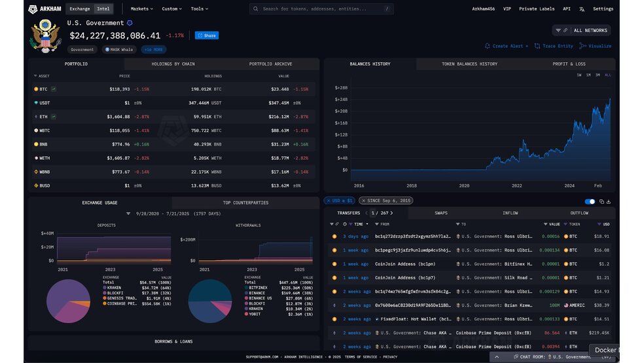Remove the USD ≥ $1 filter chip
The image size is (644, 363).
click(x=329, y=201)
